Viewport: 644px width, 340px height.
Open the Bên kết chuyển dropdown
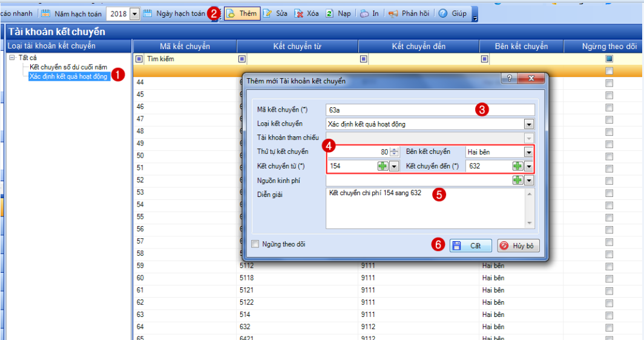pos(529,152)
